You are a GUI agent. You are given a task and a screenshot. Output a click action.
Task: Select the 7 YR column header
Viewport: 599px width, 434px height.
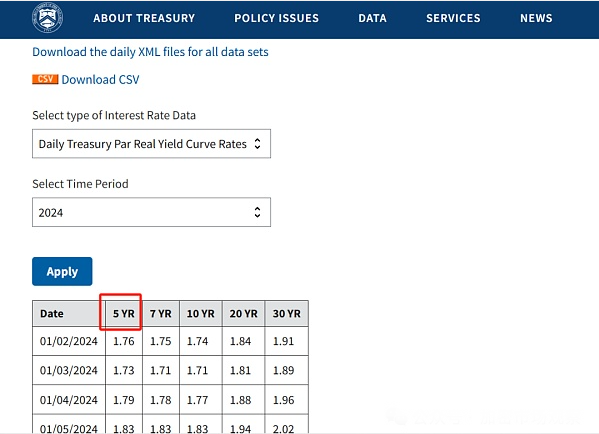click(160, 313)
